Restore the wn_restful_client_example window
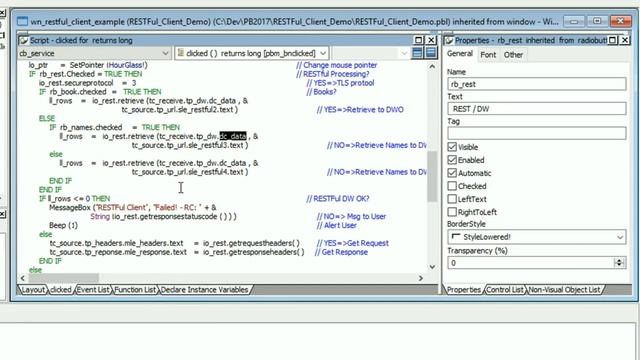The height and width of the screenshot is (360, 640). click(597, 21)
